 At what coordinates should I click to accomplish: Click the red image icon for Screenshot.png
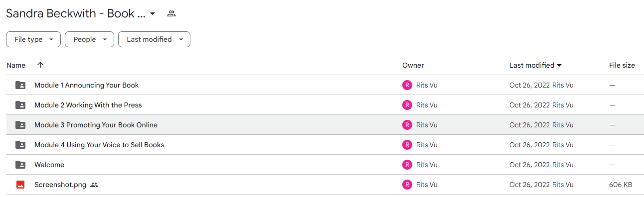click(20, 185)
